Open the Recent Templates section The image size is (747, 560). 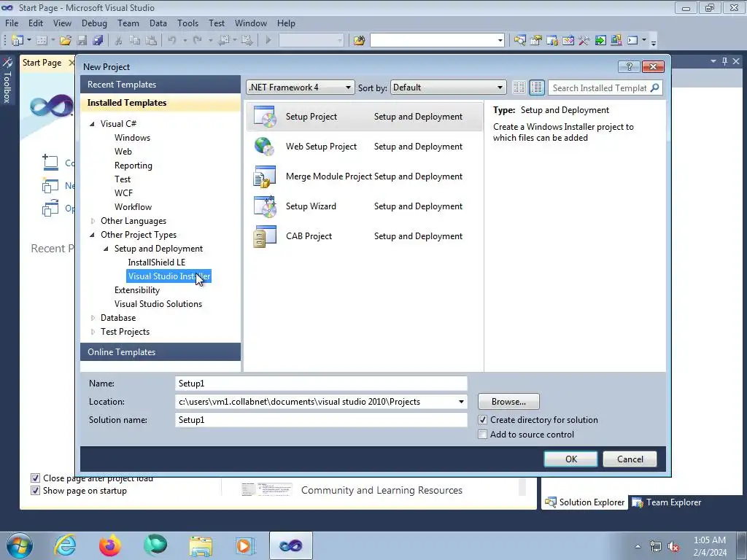tap(160, 85)
